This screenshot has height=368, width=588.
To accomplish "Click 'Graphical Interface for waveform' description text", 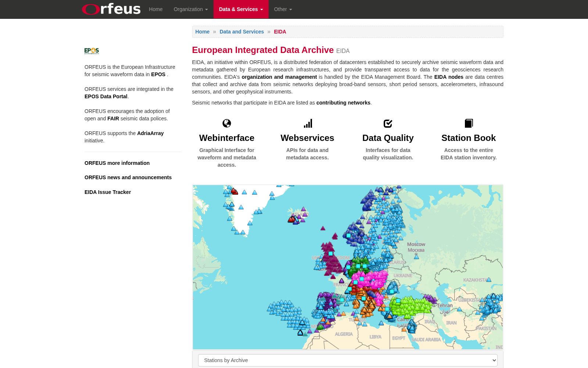I will 227,158.
